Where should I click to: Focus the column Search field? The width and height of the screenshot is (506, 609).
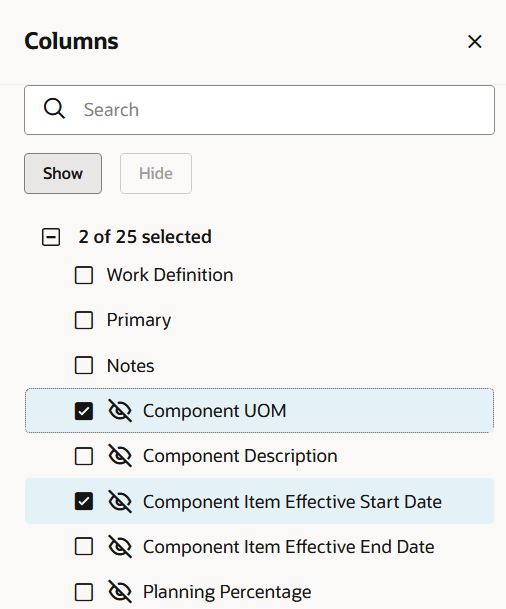click(259, 110)
